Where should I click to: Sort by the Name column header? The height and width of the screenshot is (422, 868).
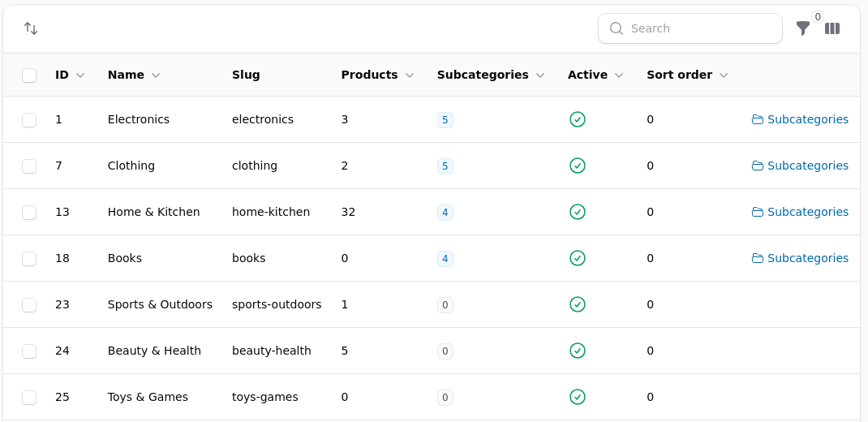[134, 75]
